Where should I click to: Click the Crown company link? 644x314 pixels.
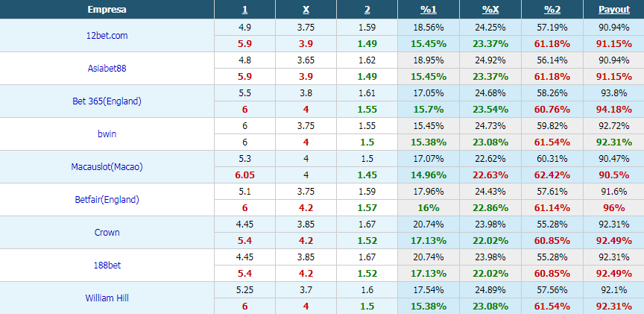pyautogui.click(x=107, y=233)
